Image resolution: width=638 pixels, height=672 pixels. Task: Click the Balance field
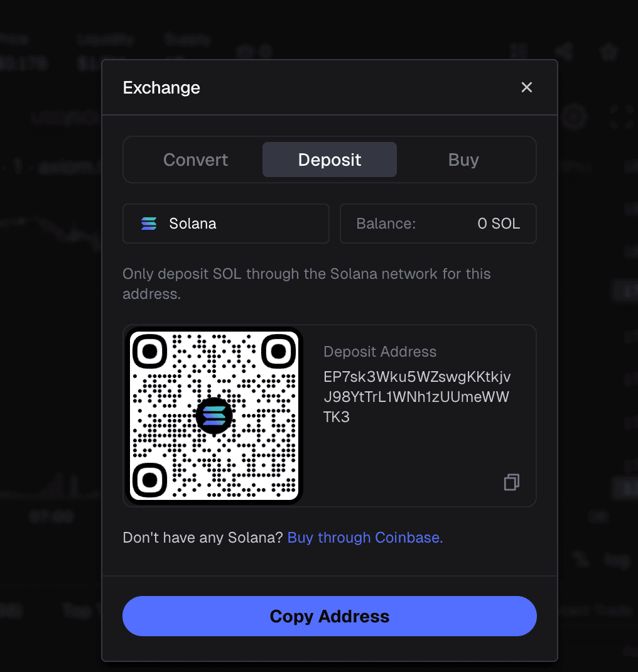438,224
